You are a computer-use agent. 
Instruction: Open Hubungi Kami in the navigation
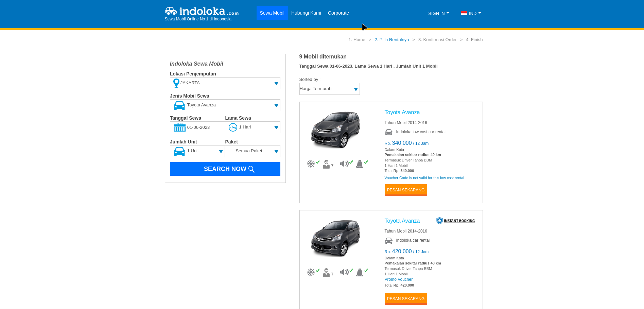(306, 13)
